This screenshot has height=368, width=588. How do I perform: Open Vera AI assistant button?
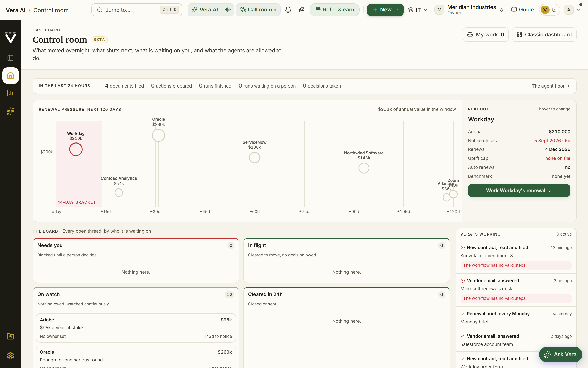coord(205,10)
